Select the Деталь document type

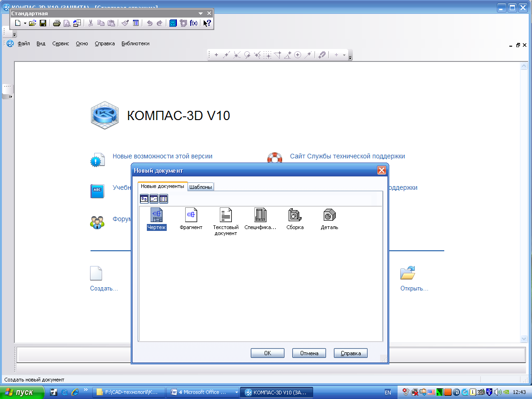tap(329, 219)
